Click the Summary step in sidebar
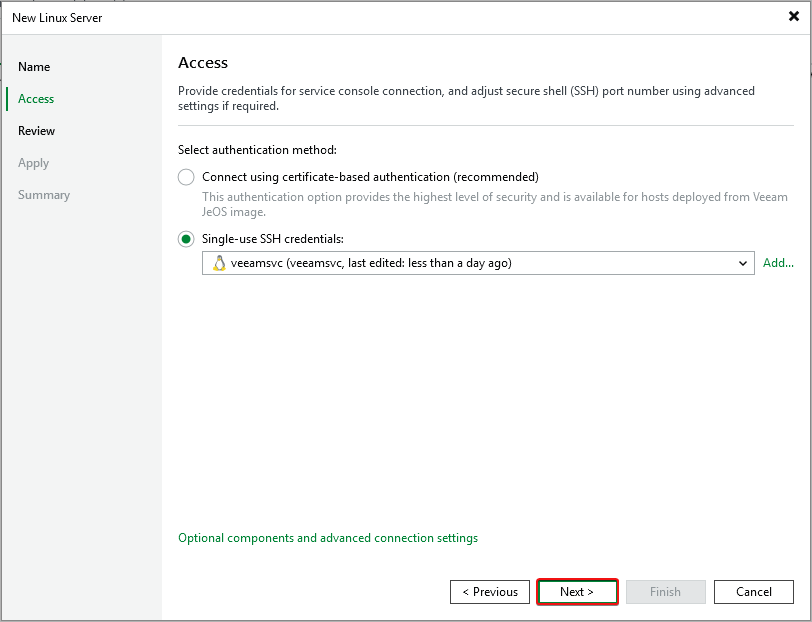The width and height of the screenshot is (812, 622). (x=44, y=195)
